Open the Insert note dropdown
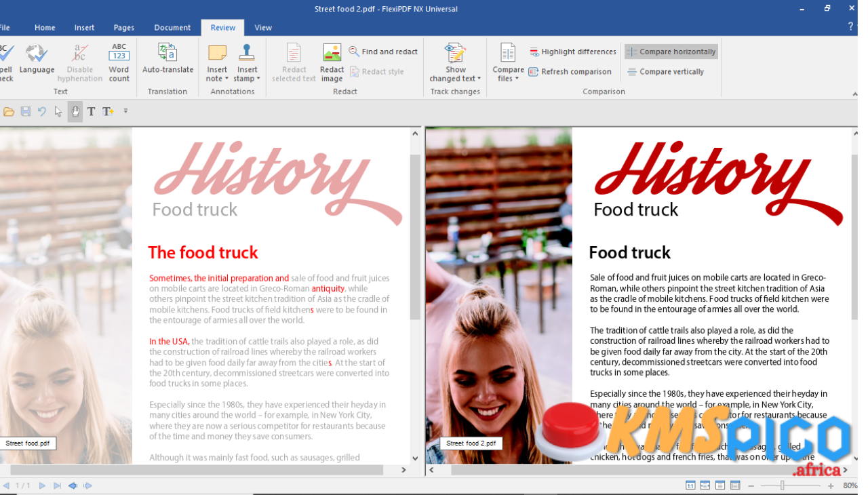Screen dimensions: 868x495 (217, 63)
